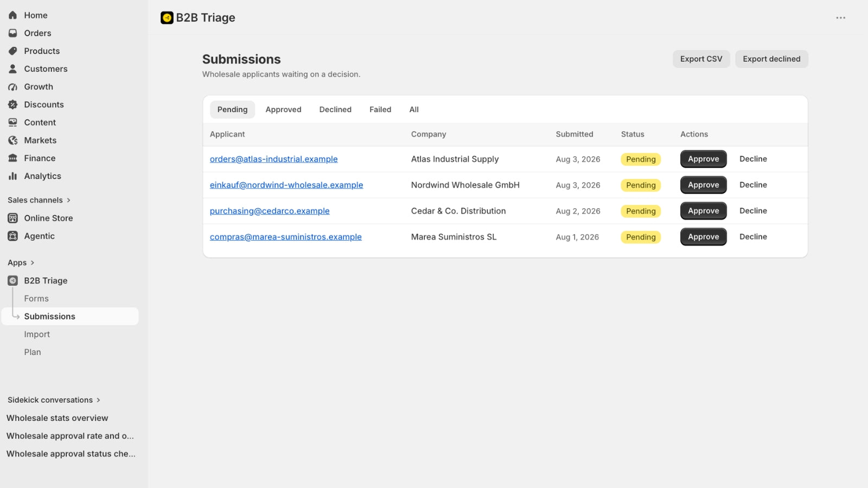
Task: Open the three-dot more options menu
Action: click(841, 18)
